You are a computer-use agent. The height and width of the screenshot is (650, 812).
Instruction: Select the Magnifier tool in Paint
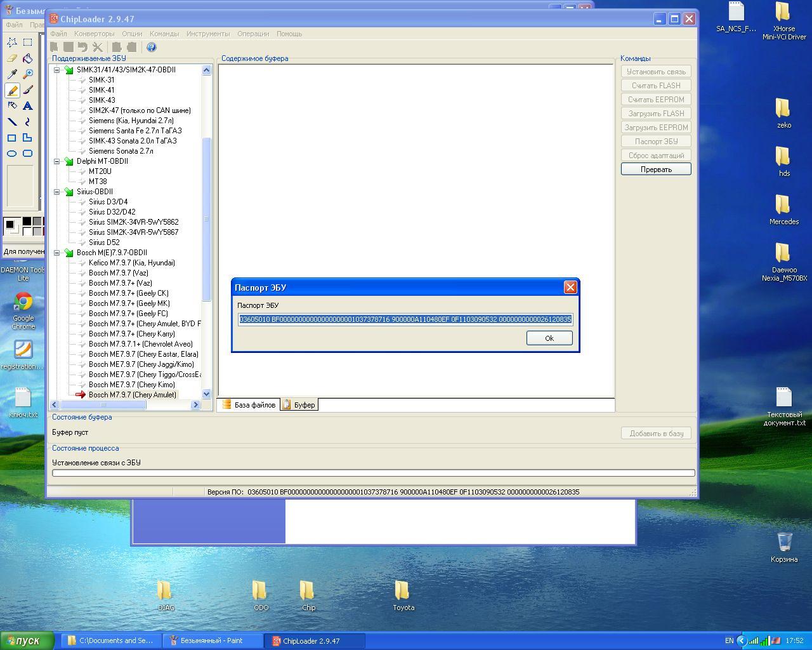coord(27,74)
